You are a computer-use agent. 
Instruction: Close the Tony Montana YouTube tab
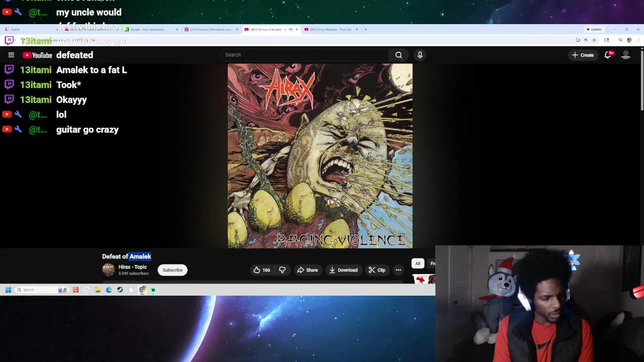[357, 29]
